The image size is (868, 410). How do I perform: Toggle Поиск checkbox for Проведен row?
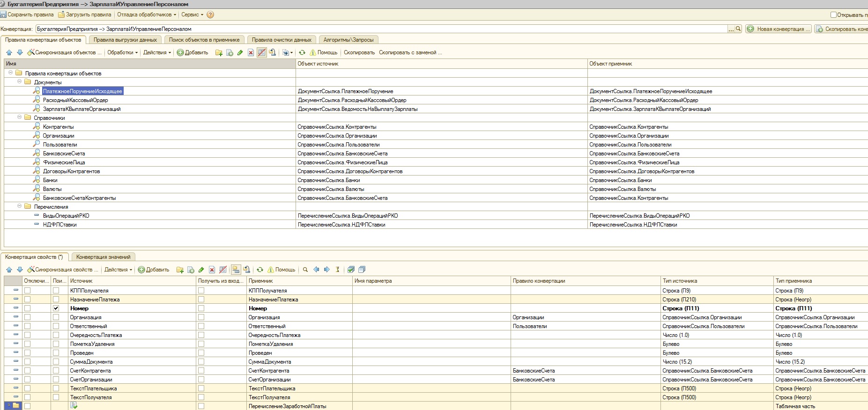[x=56, y=353]
